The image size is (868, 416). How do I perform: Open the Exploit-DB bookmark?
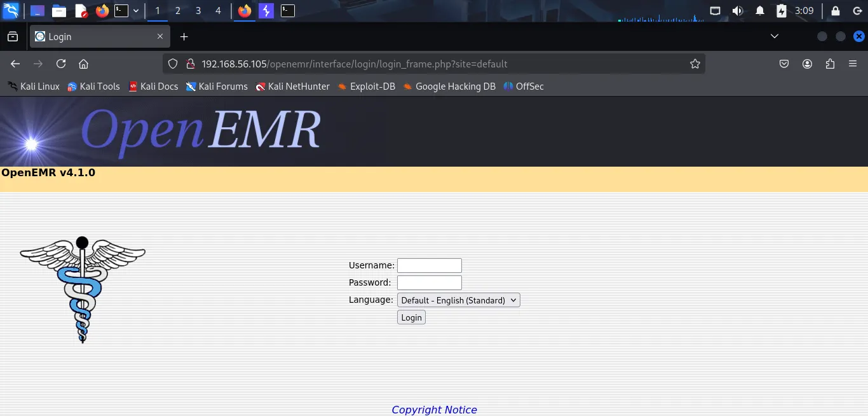[366, 87]
